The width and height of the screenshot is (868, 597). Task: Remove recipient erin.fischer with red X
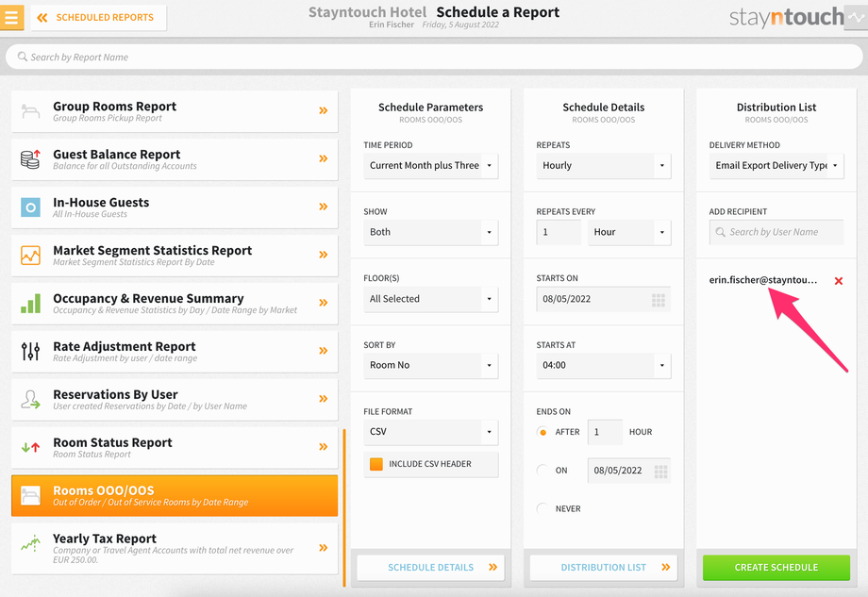point(839,281)
